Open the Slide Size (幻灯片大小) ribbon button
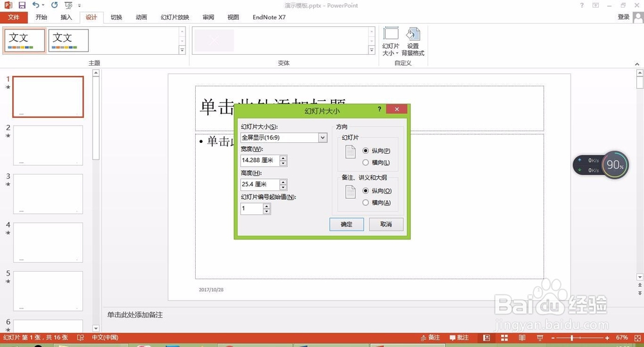 (391, 41)
